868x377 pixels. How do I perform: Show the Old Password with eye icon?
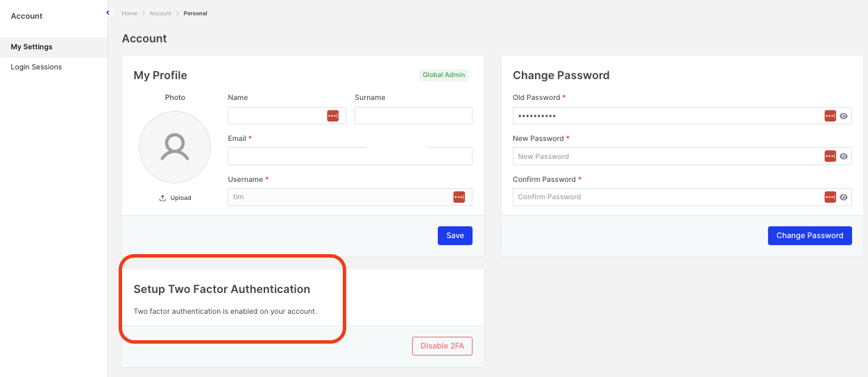click(844, 116)
